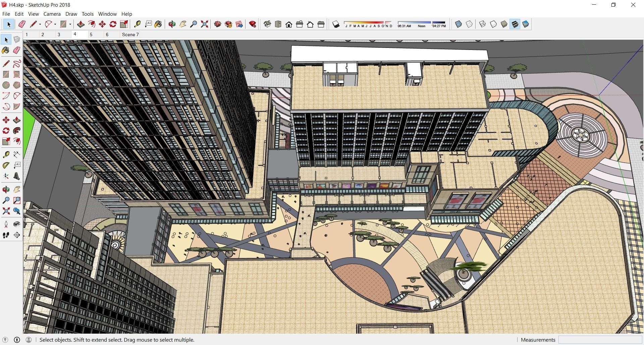Expand the Line tool dropdown arrow
Viewport: 644px width, 345px height.
click(x=40, y=24)
